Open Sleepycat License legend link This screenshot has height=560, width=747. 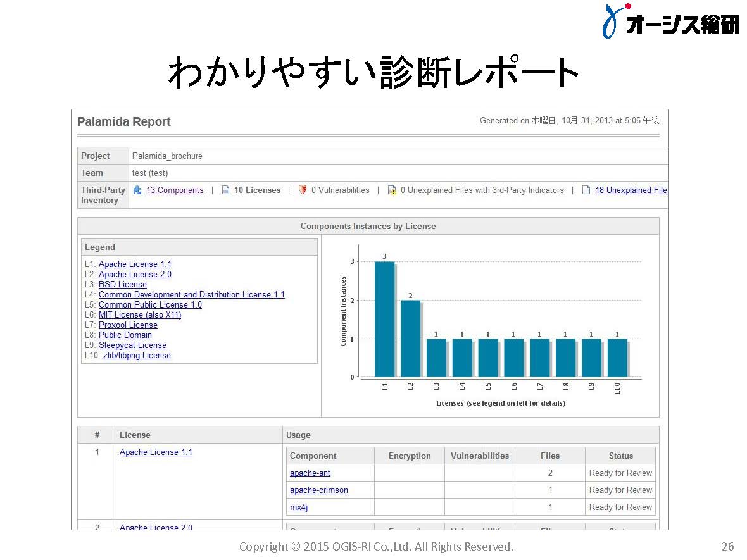point(132,345)
